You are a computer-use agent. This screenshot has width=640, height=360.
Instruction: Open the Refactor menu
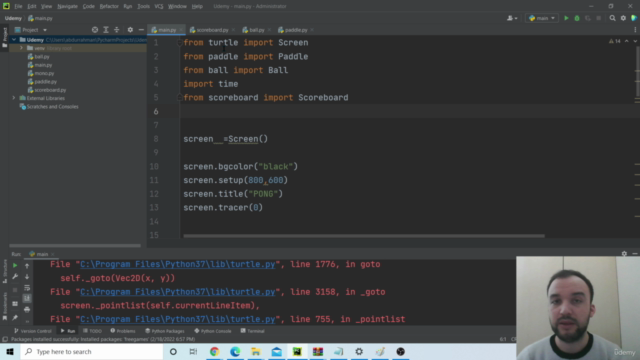coord(109,6)
